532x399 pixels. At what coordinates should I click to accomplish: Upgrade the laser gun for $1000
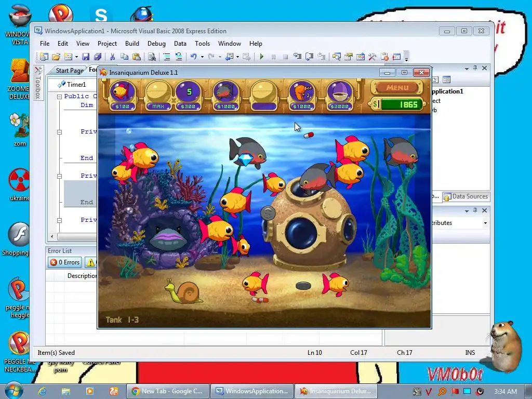[302, 95]
